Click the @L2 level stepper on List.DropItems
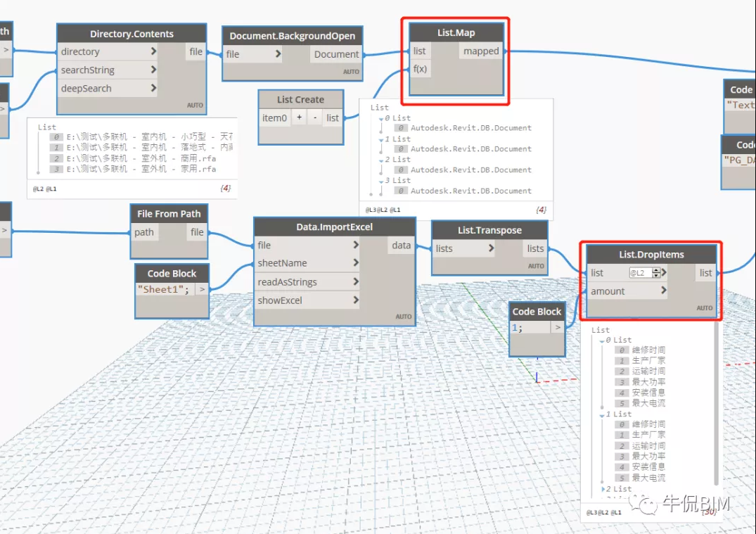The image size is (756, 534). pos(657,273)
